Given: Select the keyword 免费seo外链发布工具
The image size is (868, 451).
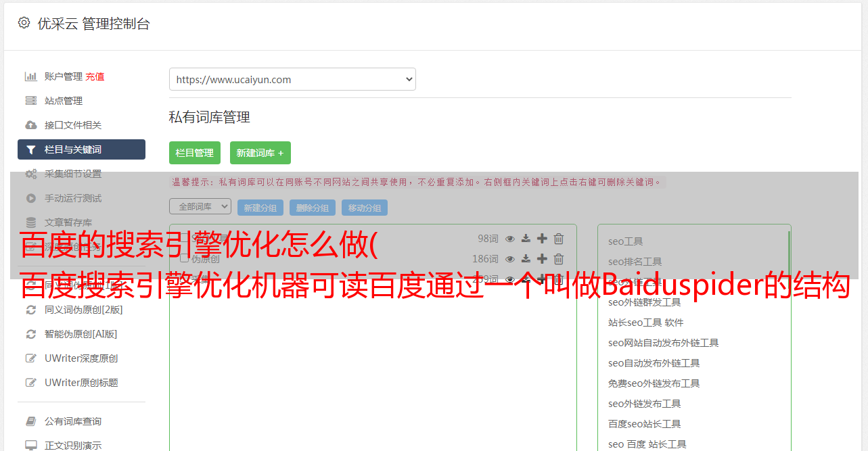Looking at the screenshot, I should pos(654,383).
